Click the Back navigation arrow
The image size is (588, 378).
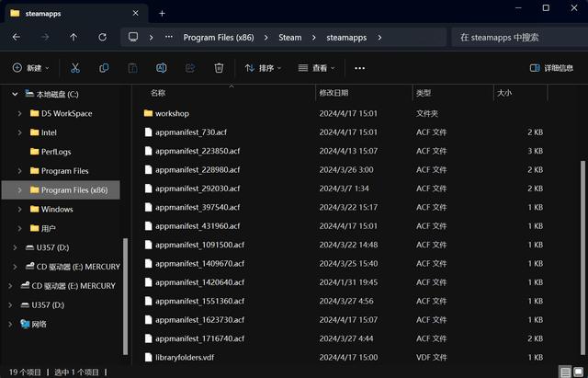point(17,37)
